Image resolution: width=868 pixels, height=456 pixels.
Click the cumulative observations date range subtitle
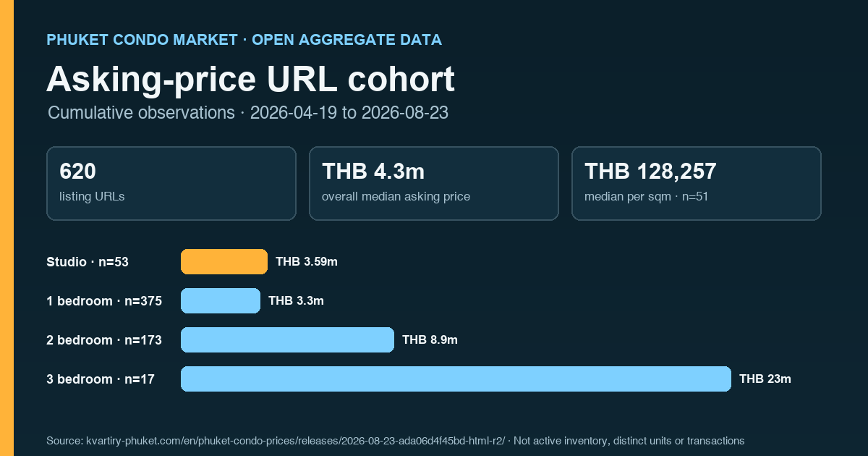pyautogui.click(x=248, y=113)
